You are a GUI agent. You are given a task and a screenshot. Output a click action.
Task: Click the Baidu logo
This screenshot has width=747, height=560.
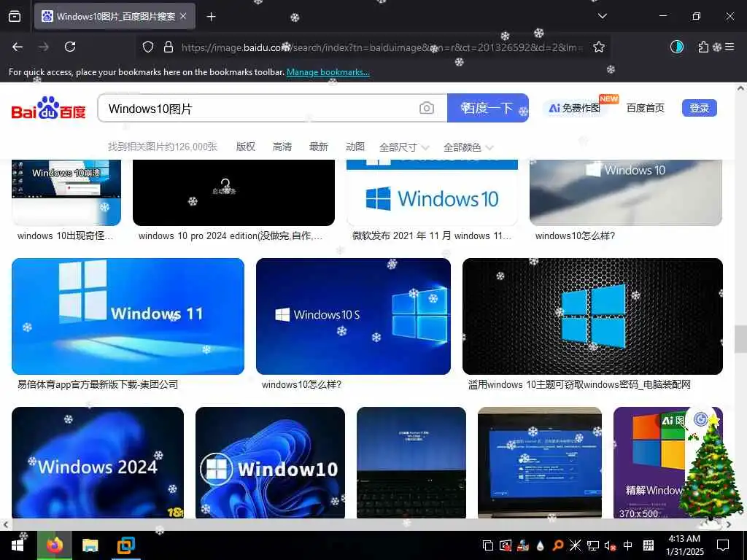[x=48, y=108]
